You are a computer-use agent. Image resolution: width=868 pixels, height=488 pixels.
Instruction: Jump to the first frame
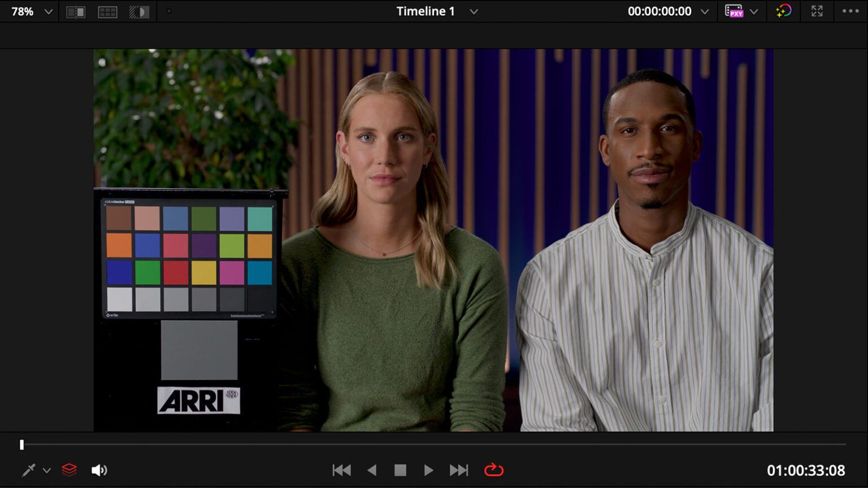coord(341,469)
